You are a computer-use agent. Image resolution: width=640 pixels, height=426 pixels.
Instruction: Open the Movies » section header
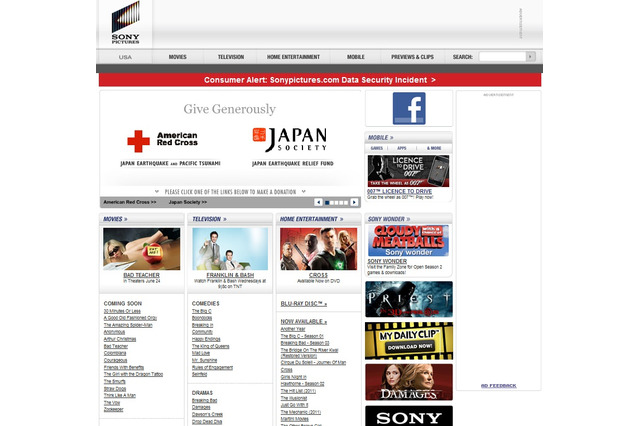point(115,219)
